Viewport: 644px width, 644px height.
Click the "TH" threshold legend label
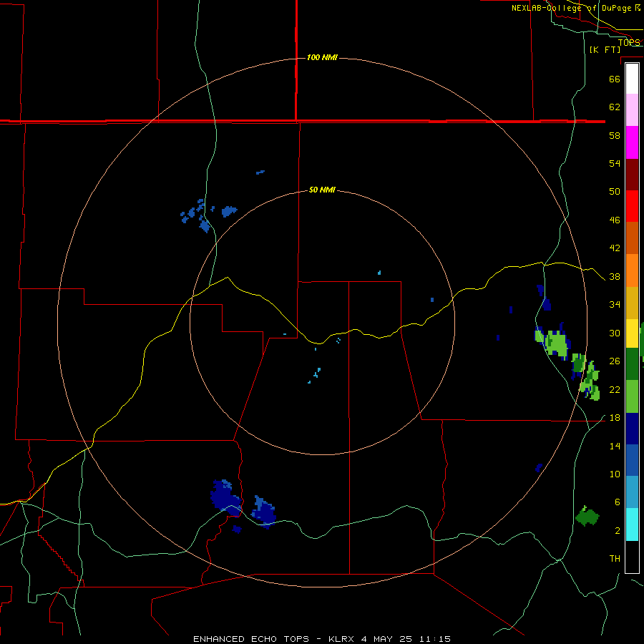[x=615, y=559]
